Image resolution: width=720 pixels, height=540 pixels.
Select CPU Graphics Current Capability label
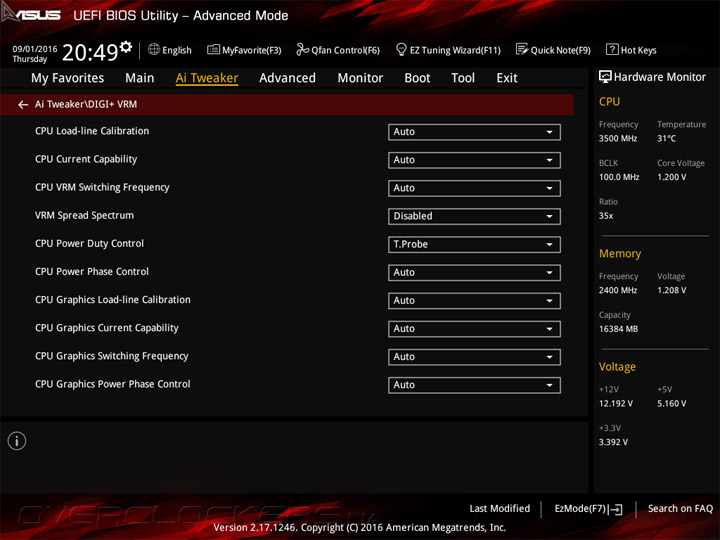tap(107, 328)
